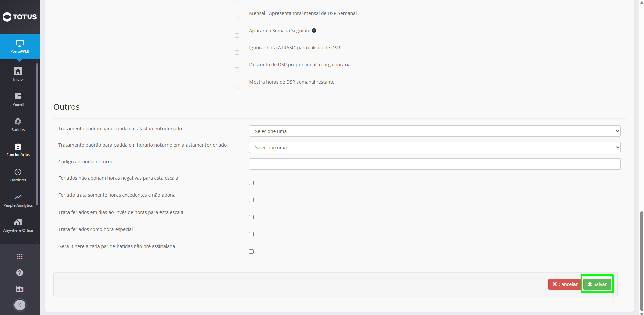Open Tratamento padrão horário noturno dropdown
This screenshot has height=315, width=644.
[435, 147]
